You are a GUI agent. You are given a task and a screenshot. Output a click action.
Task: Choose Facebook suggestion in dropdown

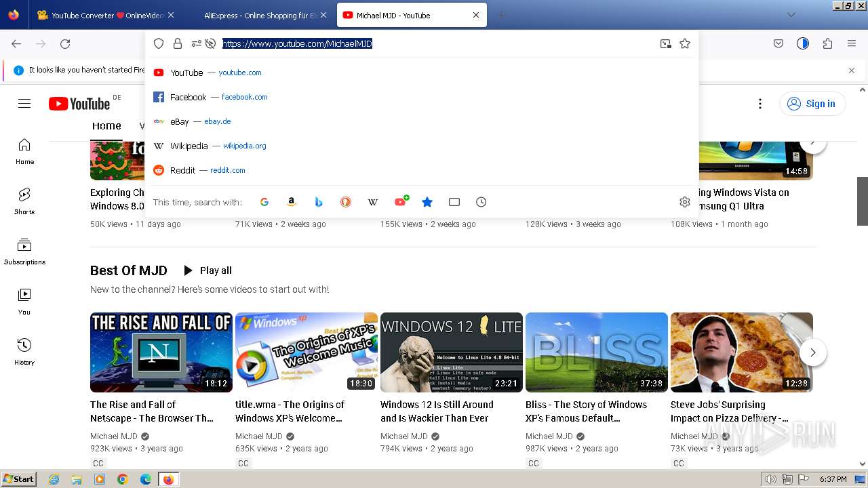(x=422, y=97)
